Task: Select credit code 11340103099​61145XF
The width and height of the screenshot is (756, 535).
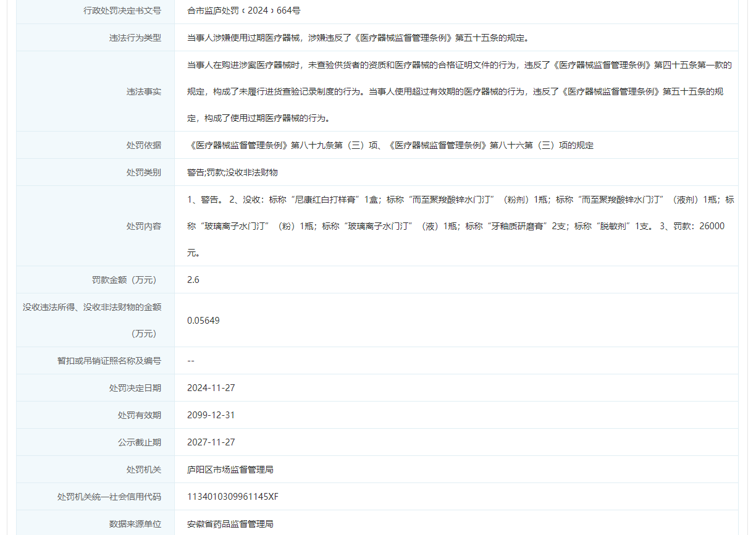Action: coord(233,497)
